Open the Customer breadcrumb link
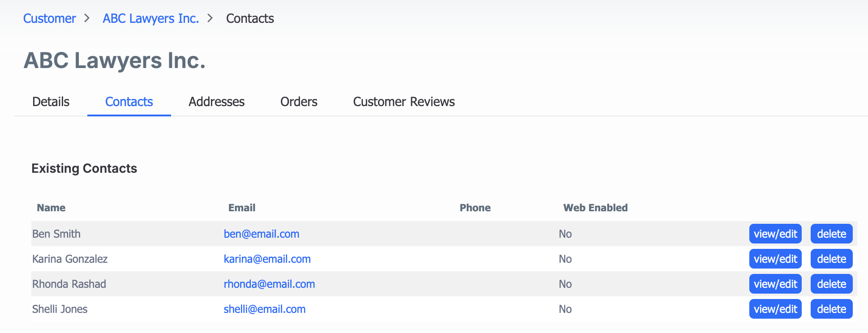 click(x=49, y=18)
